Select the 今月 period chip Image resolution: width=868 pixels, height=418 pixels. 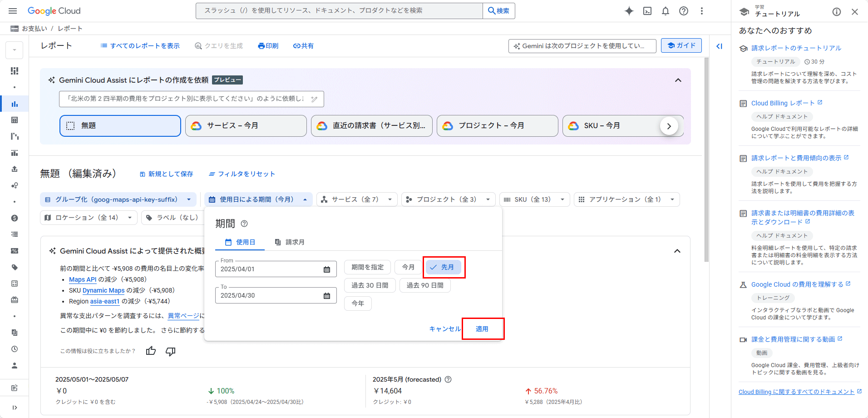[x=408, y=267]
